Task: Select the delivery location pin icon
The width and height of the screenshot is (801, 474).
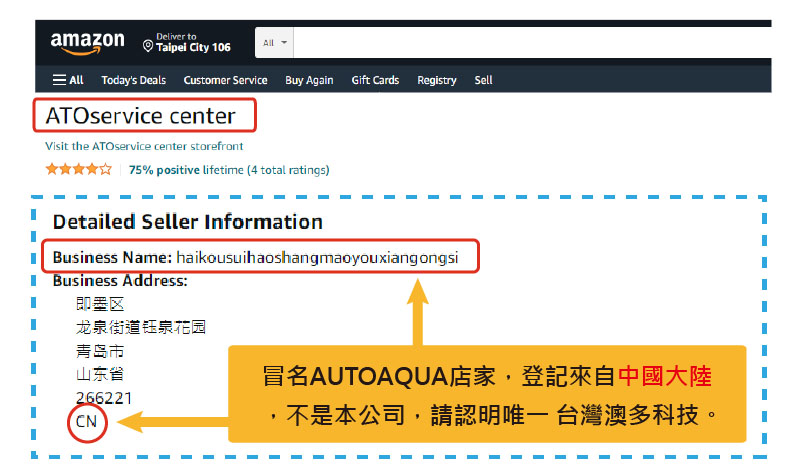Action: [x=148, y=46]
